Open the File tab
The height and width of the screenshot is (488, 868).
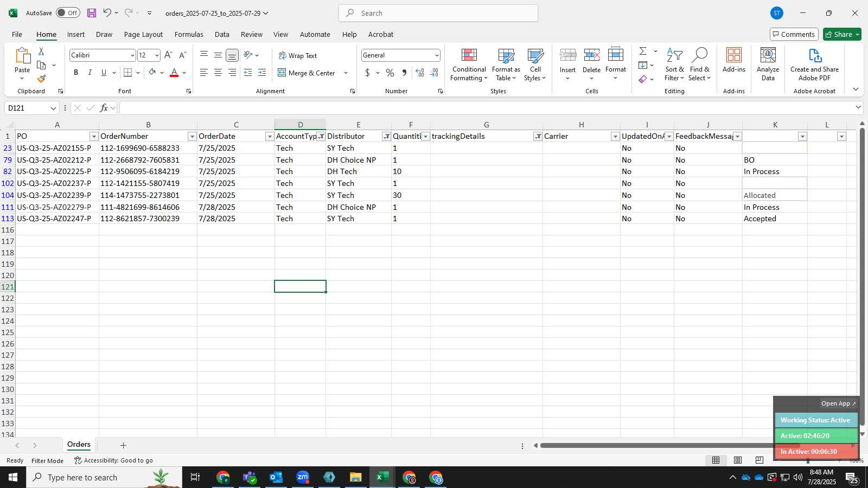(17, 34)
